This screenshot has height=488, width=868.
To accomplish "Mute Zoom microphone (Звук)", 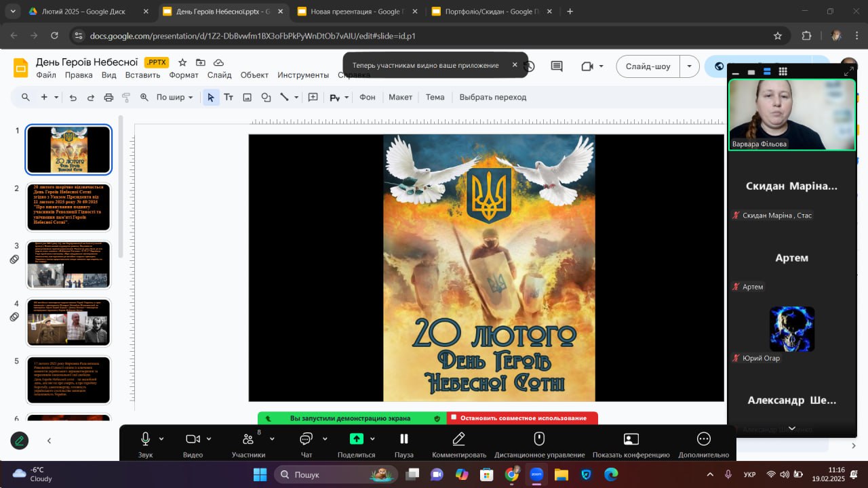I will [x=145, y=444].
